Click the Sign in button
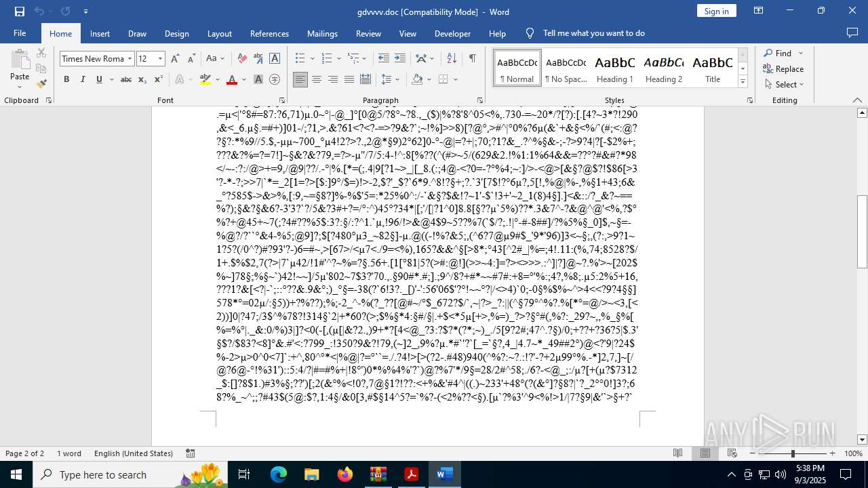 click(716, 11)
